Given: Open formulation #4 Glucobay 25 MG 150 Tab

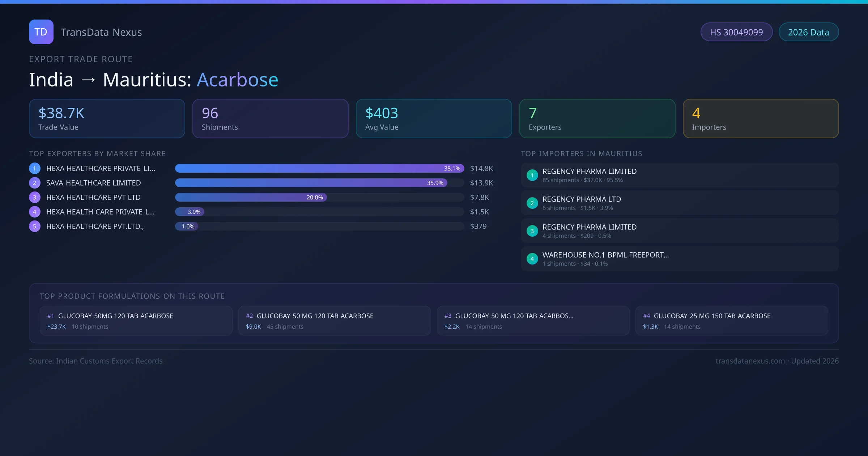Looking at the screenshot, I should coord(731,321).
